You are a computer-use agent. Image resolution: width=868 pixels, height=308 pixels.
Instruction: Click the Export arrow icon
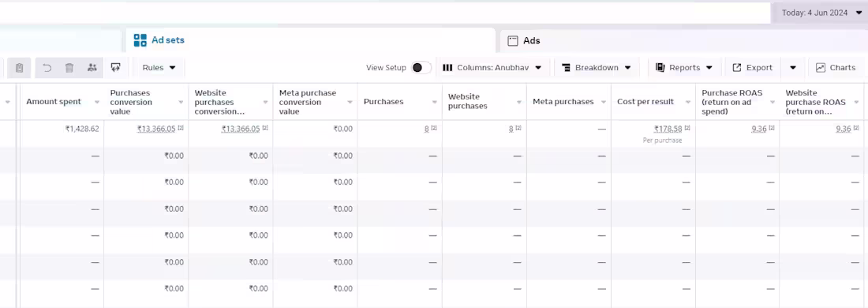(x=737, y=68)
